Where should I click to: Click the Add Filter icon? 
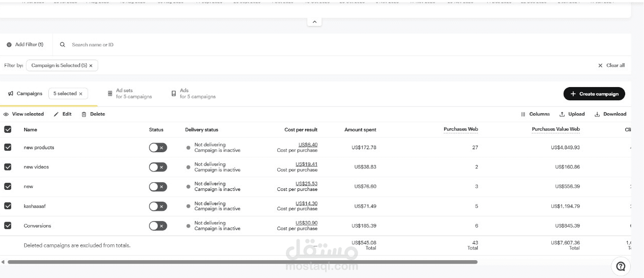click(x=9, y=45)
